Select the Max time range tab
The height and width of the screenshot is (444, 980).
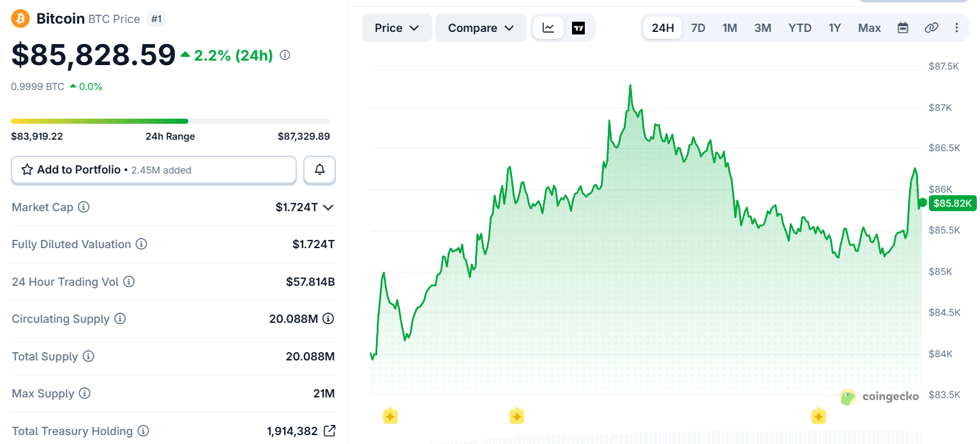[x=870, y=28]
